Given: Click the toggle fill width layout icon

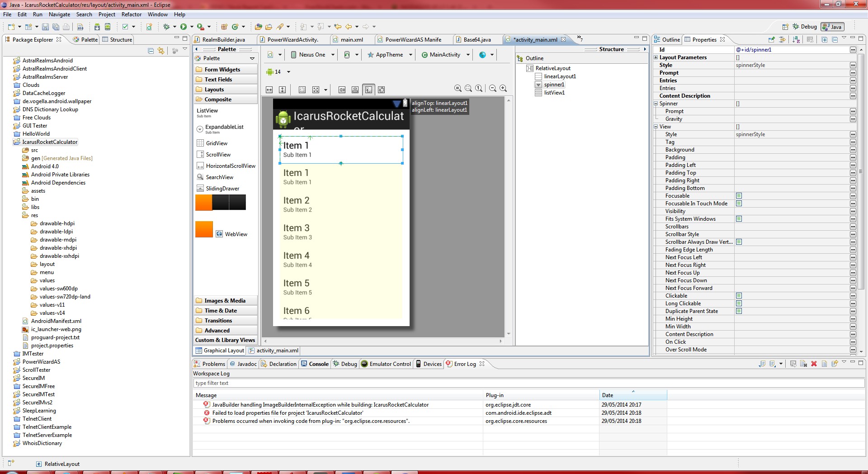Looking at the screenshot, I should pos(269,90).
